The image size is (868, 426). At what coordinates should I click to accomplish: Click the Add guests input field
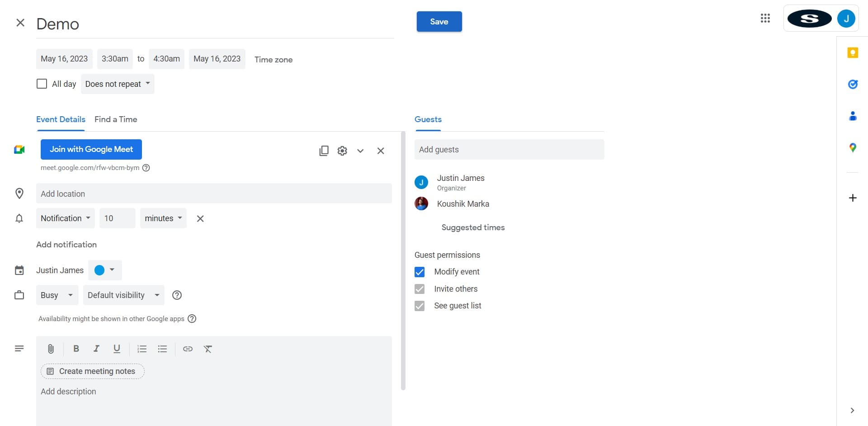tap(509, 149)
